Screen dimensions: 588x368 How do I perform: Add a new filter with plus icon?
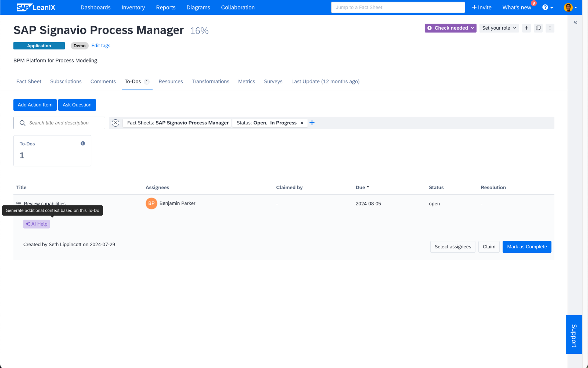312,123
